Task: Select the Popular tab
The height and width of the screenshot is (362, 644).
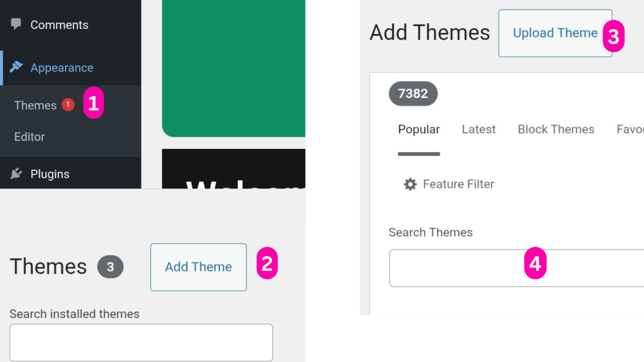Action: point(419,129)
